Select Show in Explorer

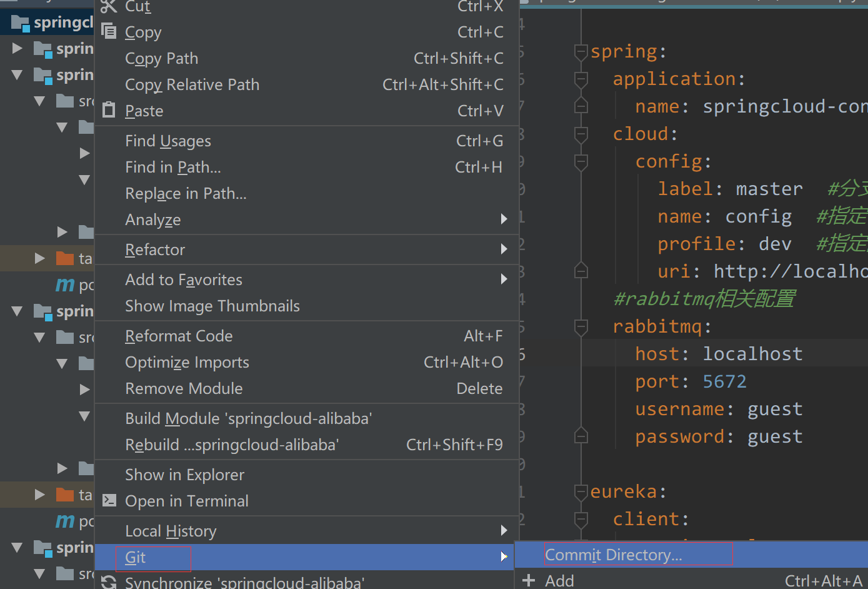tap(306, 475)
